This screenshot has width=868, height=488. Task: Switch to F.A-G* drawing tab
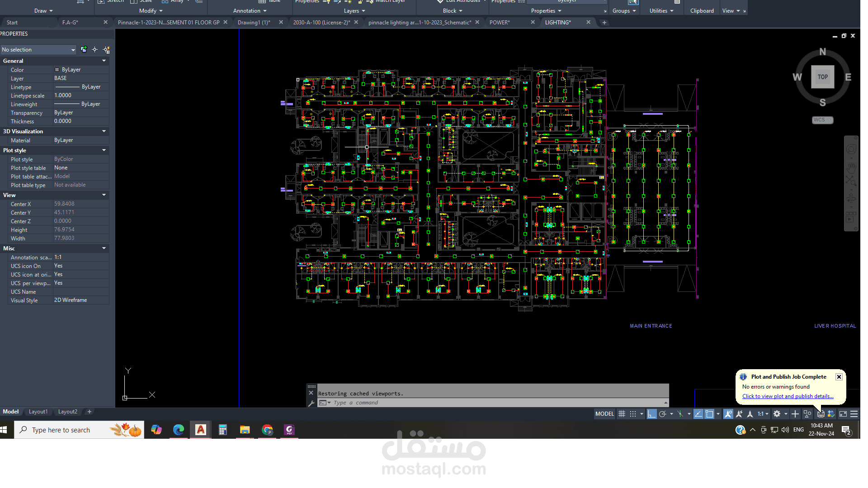(x=70, y=22)
